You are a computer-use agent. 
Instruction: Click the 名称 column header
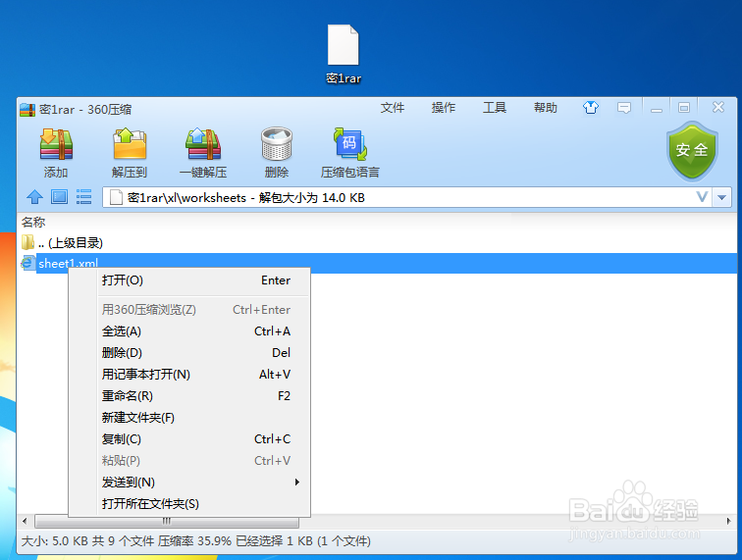pos(33,222)
